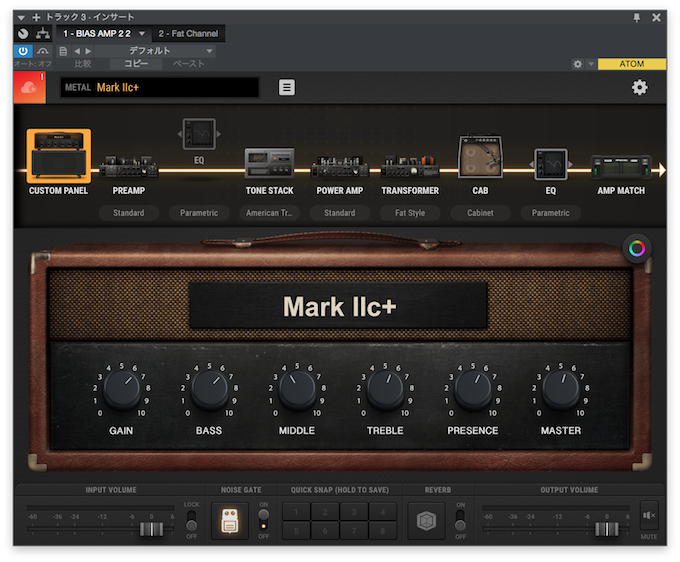Image resolution: width=680 pixels, height=562 pixels.
Task: Toggle the input volume LOCK switch
Action: click(x=191, y=520)
